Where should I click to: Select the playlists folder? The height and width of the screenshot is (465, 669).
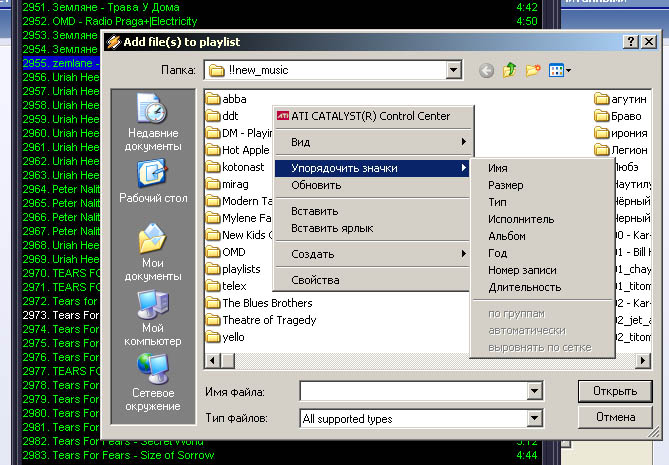[233, 269]
